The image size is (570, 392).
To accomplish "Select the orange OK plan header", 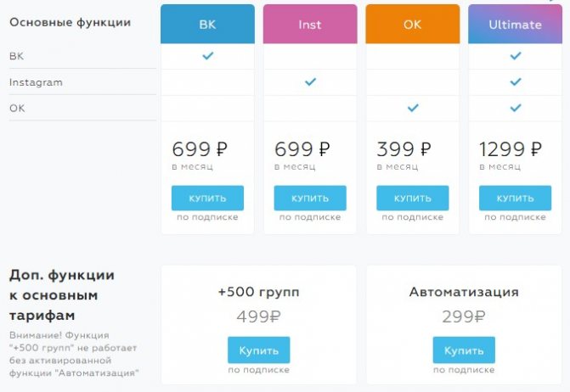I will coord(413,24).
